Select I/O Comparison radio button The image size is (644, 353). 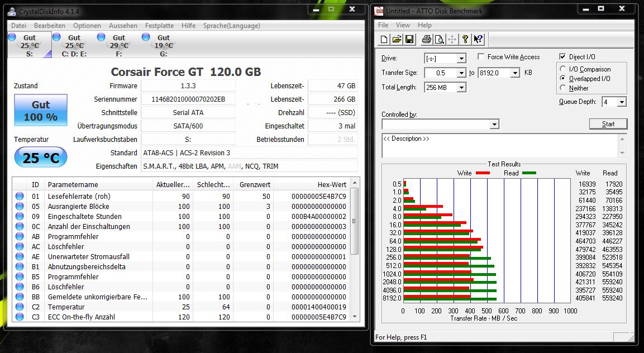(562, 69)
